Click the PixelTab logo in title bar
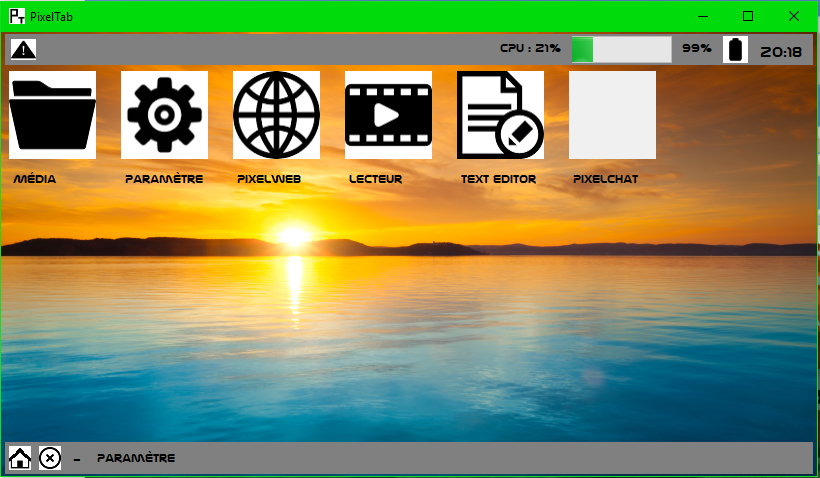Viewport: 820px width, 478px height. [17, 16]
